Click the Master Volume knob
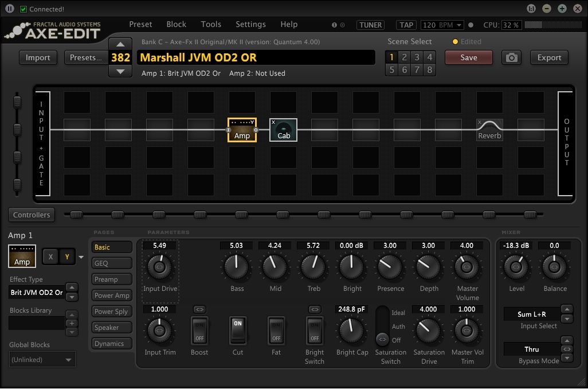The image size is (588, 389). [467, 267]
